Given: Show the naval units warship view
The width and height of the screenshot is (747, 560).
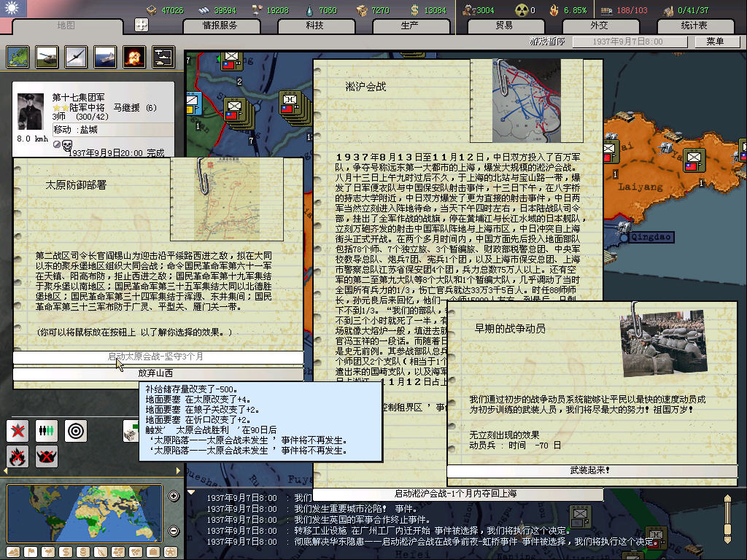Looking at the screenshot, I should [105, 57].
